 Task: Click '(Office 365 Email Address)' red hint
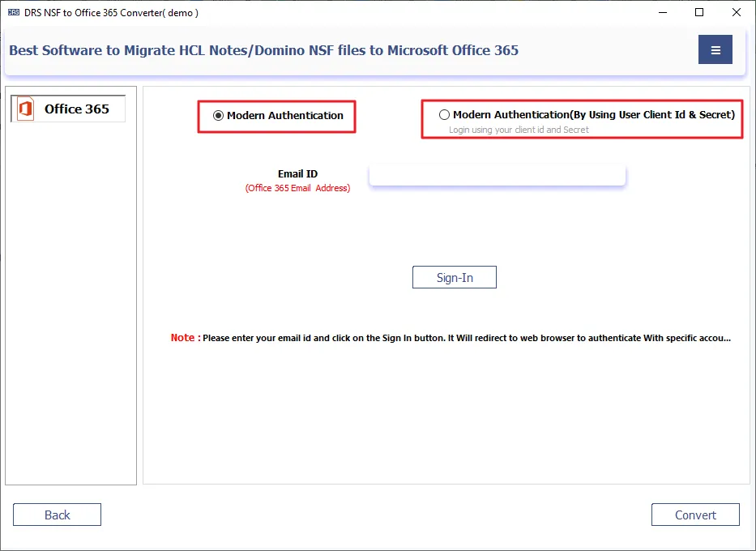coord(297,188)
